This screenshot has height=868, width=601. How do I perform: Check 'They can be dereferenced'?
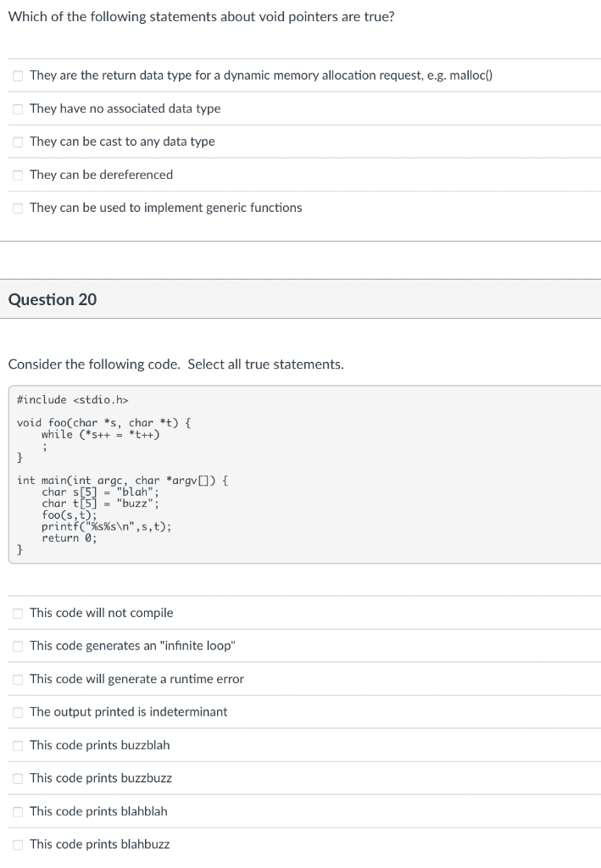coord(17,175)
